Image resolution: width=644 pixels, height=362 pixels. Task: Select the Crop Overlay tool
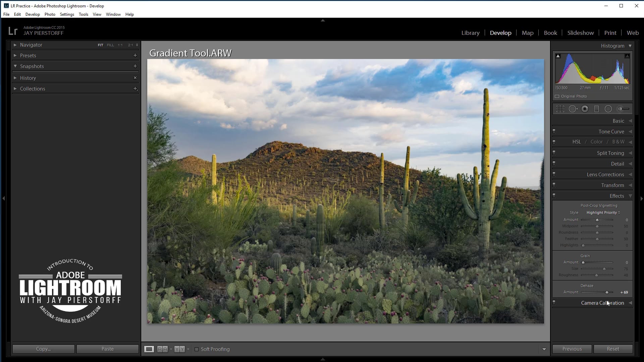pyautogui.click(x=560, y=109)
